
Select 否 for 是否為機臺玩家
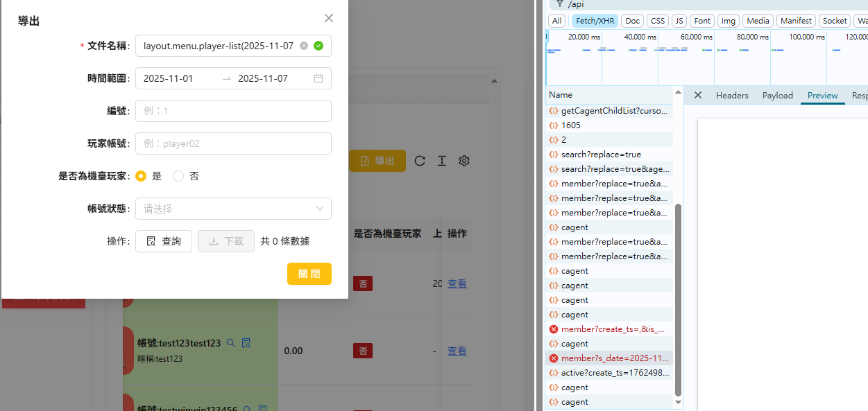tap(178, 176)
